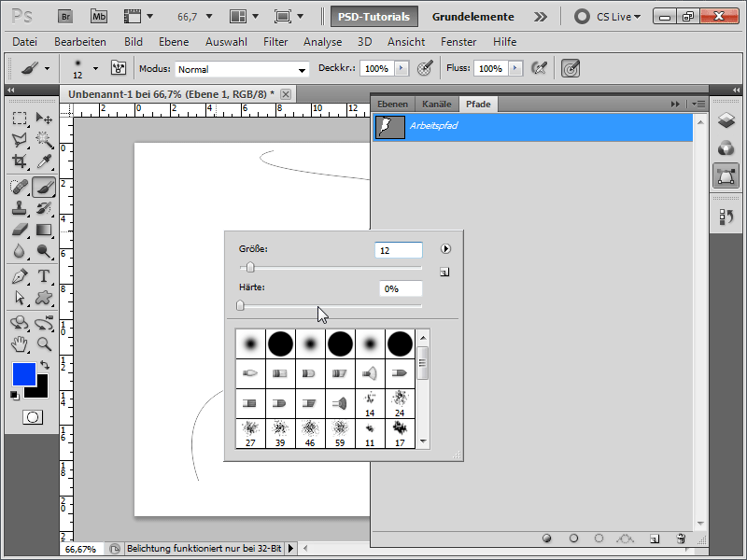Toggle tablet pressure for opacity

coord(425,68)
